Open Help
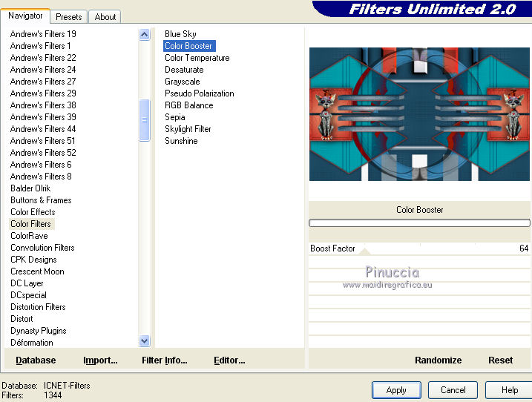The height and width of the screenshot is (402, 532). 509,390
